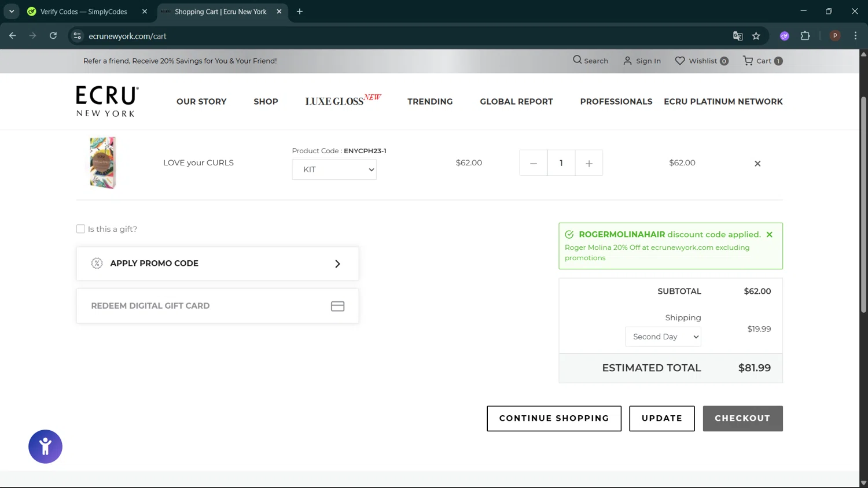
Task: Open Second Day shipping dropdown
Action: coord(663,337)
